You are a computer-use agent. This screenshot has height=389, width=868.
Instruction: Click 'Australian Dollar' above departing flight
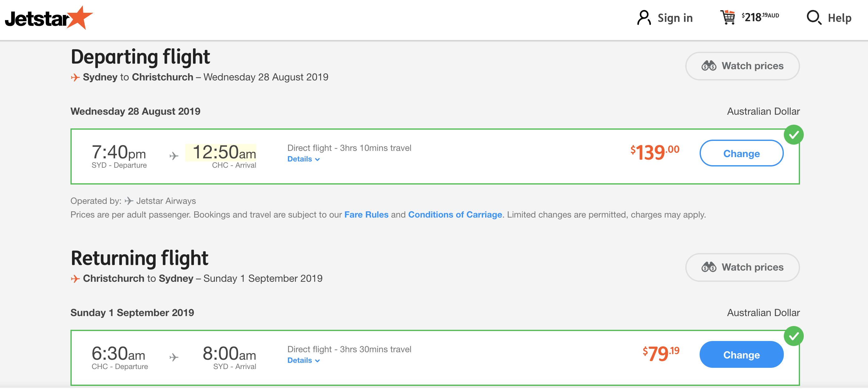[x=763, y=112]
